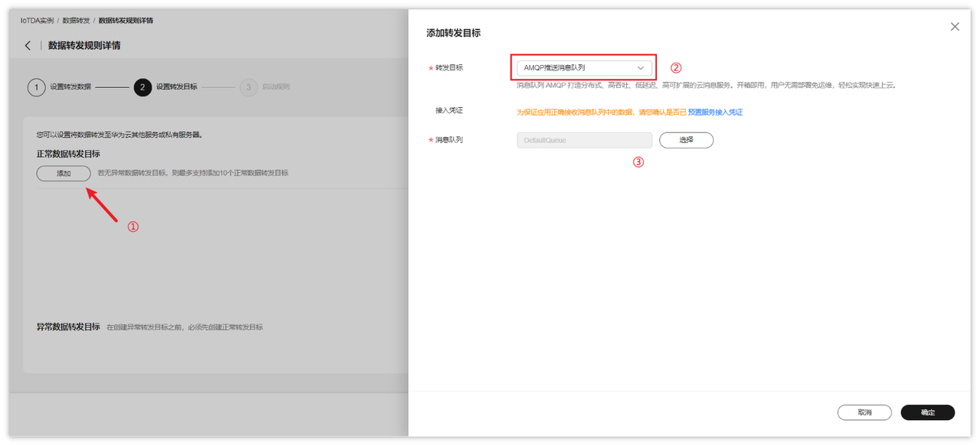Click the 正常数据转发目标 heading
Viewport: 980px width, 446px height.
pos(68,155)
